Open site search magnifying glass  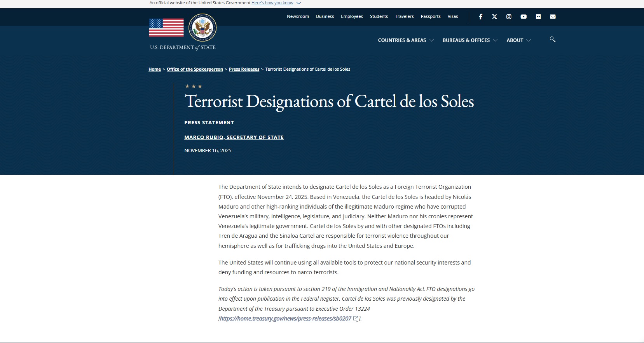click(x=552, y=40)
